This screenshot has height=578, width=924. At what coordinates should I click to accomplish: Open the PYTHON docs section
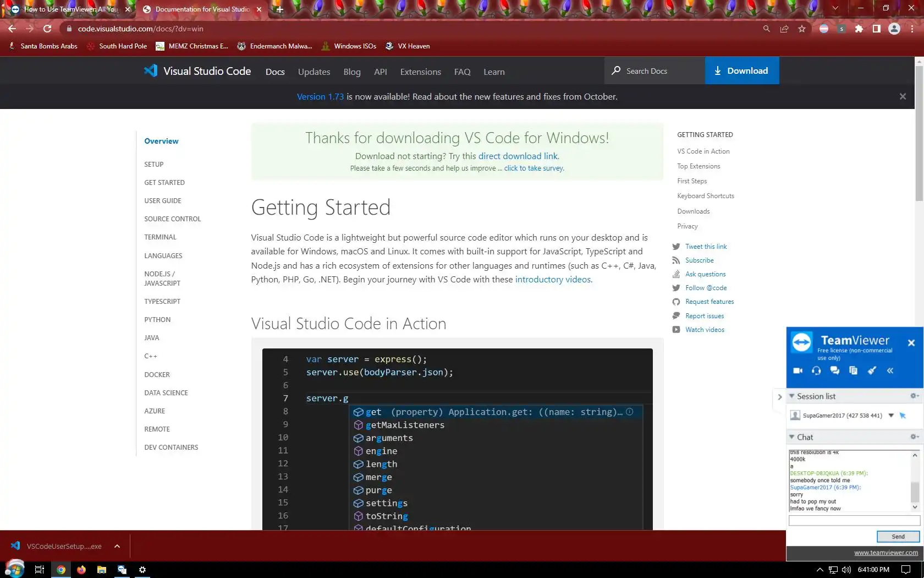pyautogui.click(x=157, y=320)
